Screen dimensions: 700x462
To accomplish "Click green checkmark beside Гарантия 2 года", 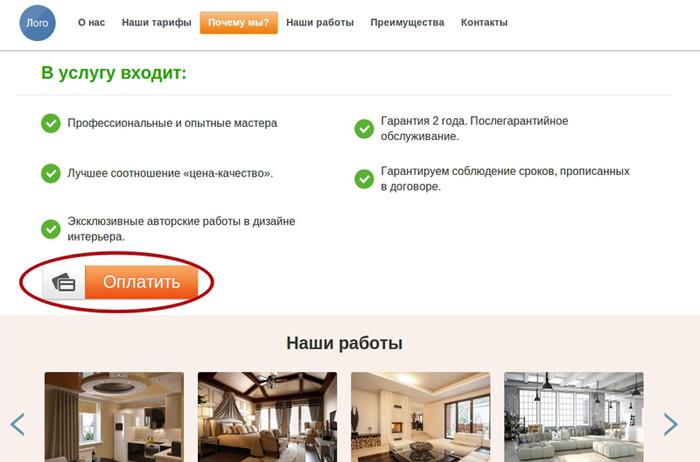I will click(x=364, y=129).
